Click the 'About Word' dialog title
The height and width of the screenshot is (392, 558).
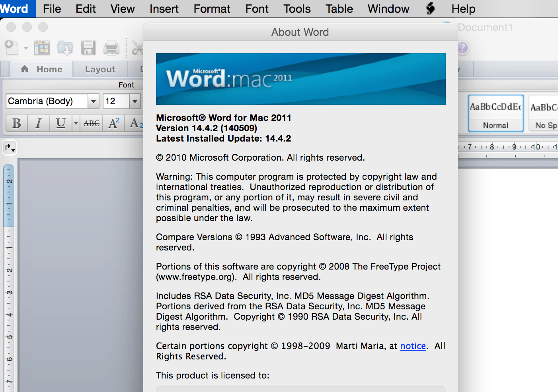pyautogui.click(x=300, y=32)
